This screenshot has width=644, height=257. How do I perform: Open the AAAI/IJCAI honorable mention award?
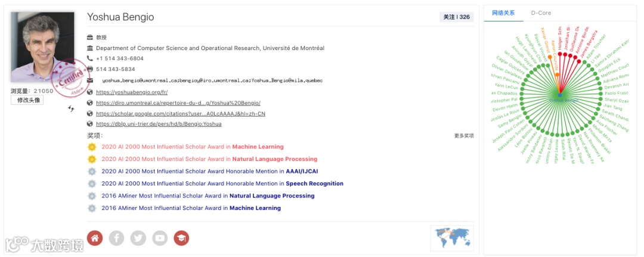click(210, 171)
